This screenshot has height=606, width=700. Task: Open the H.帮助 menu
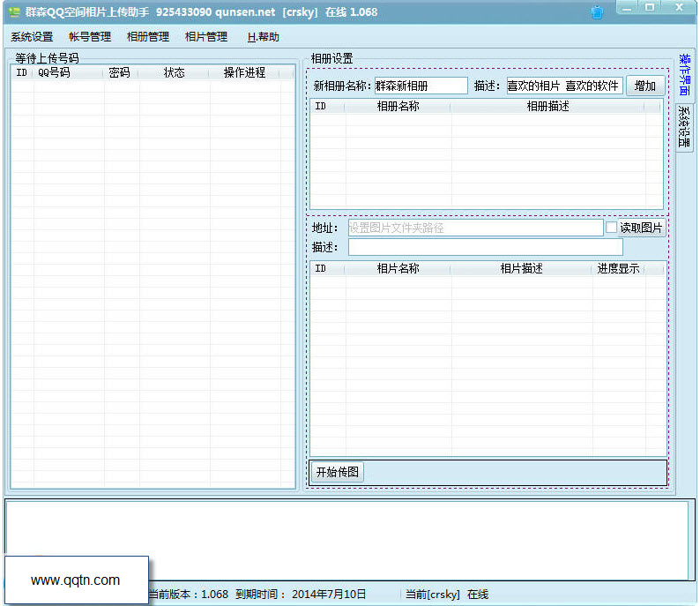pyautogui.click(x=264, y=37)
